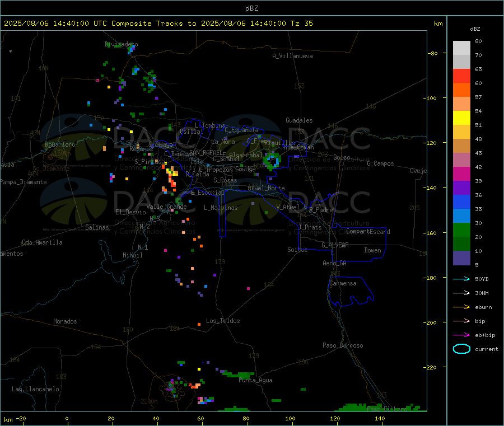Click the CompantEscard label
Viewport: 504px width, 426px height.
tap(368, 231)
